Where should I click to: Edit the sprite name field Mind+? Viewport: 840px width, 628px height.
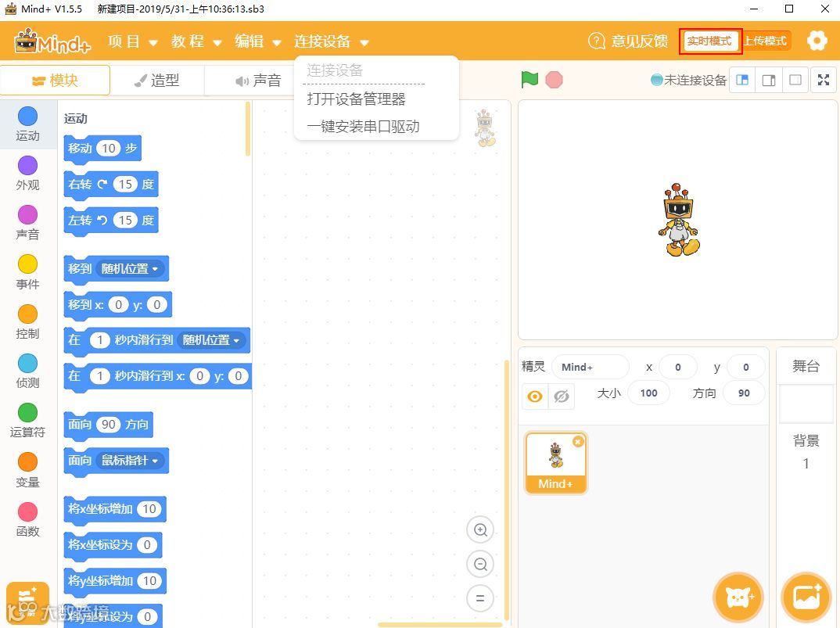[590, 367]
